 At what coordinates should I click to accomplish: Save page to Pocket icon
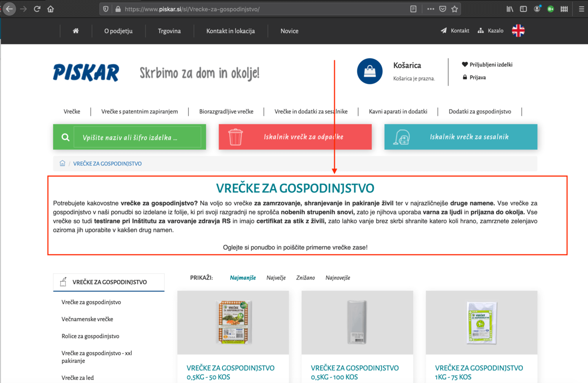pos(442,9)
